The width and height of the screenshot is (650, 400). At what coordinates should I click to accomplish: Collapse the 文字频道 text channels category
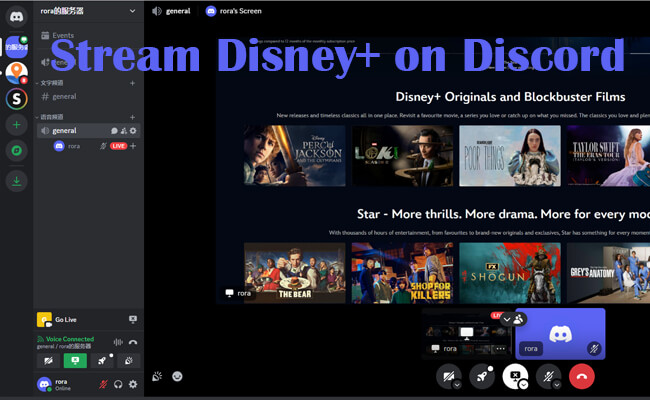tap(50, 83)
